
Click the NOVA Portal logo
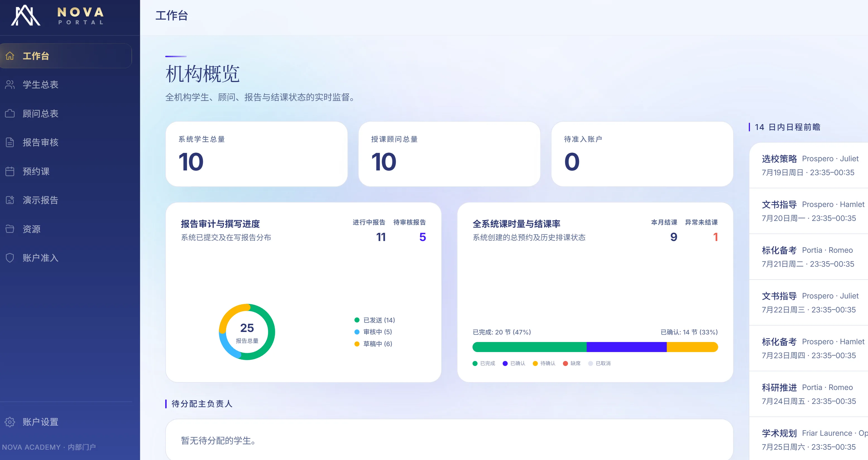tap(57, 16)
